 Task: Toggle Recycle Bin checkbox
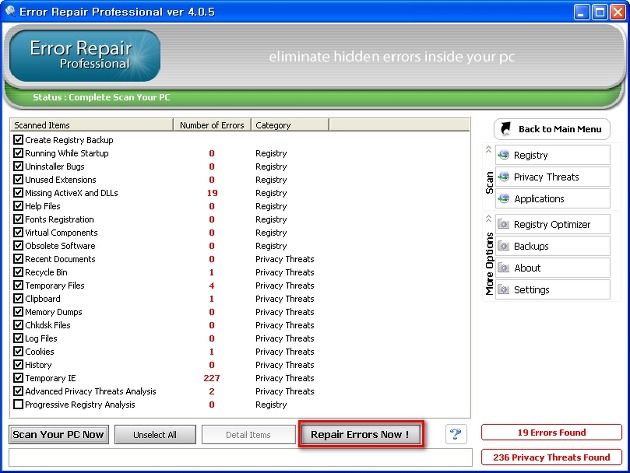18,272
